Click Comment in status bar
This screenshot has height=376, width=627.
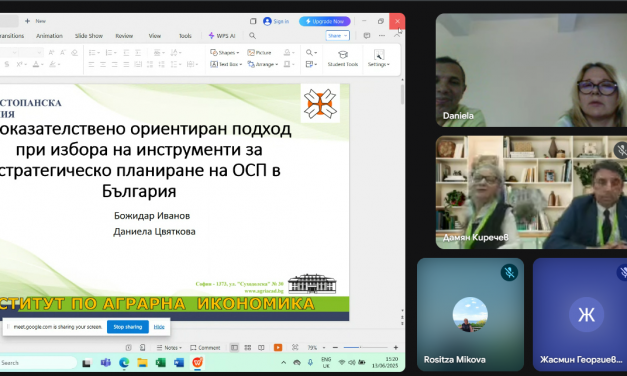coord(205,348)
